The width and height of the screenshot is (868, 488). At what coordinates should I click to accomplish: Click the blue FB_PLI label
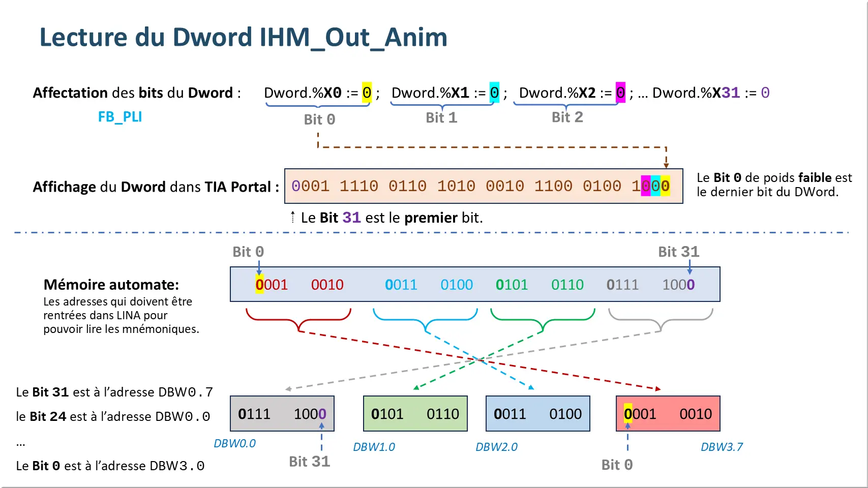(x=119, y=117)
